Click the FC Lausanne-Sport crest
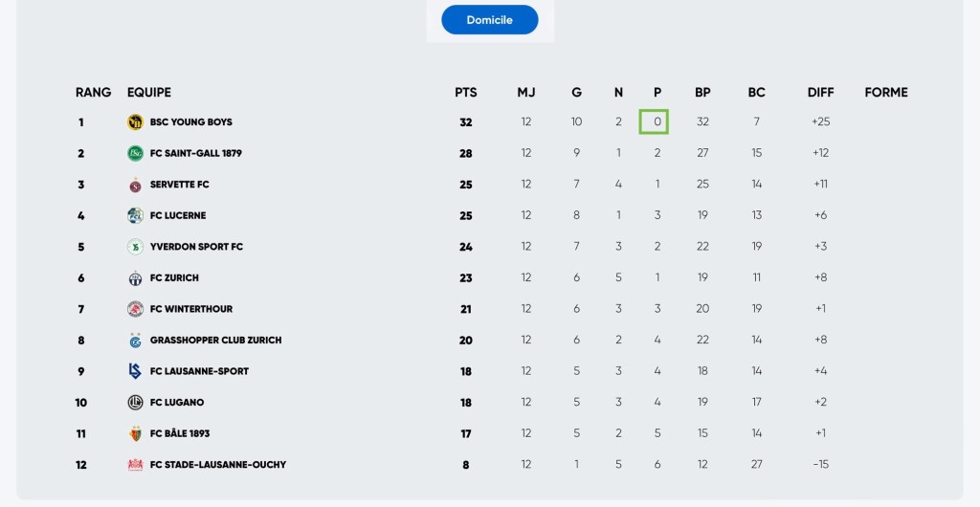 click(x=135, y=371)
